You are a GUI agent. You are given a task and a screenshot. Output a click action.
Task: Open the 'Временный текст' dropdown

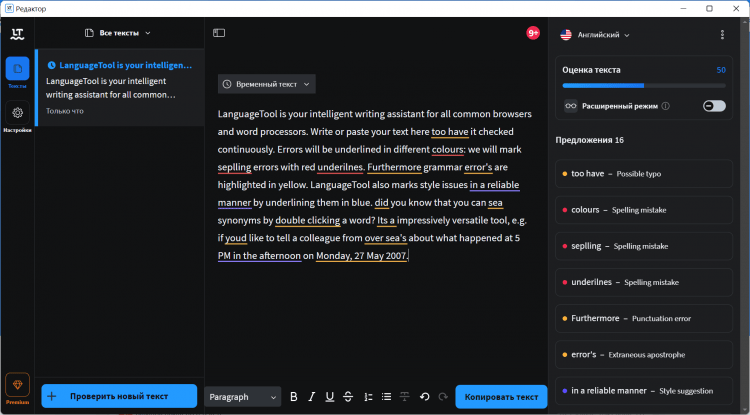[266, 84]
